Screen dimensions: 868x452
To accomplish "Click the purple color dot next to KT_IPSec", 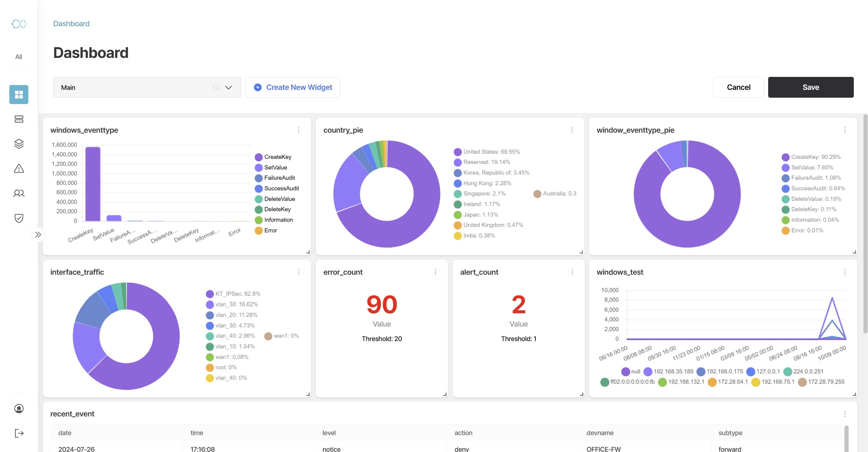I will tap(209, 293).
